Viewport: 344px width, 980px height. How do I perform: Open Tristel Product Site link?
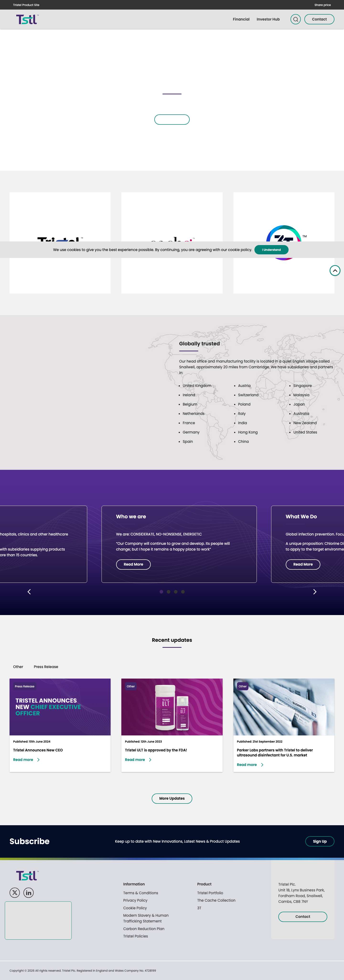coord(26,5)
